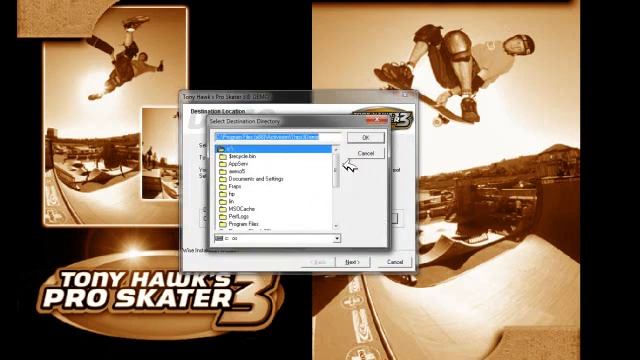Select the 'lin' folder entry
The width and height of the screenshot is (640, 360).
231,202
